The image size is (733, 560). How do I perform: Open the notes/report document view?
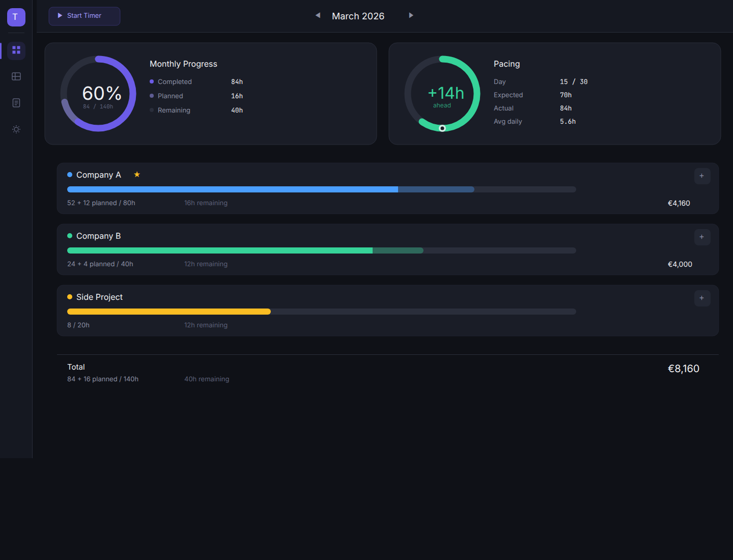coord(16,102)
